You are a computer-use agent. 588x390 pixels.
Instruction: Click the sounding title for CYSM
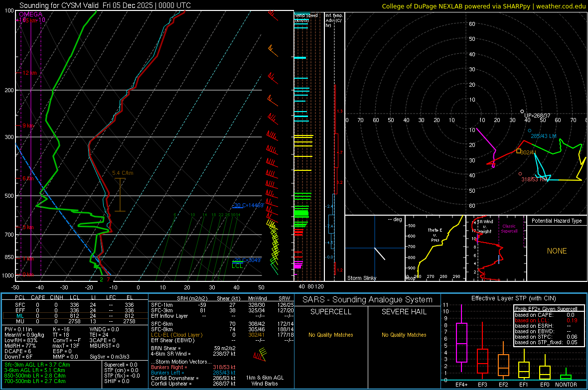105,5
